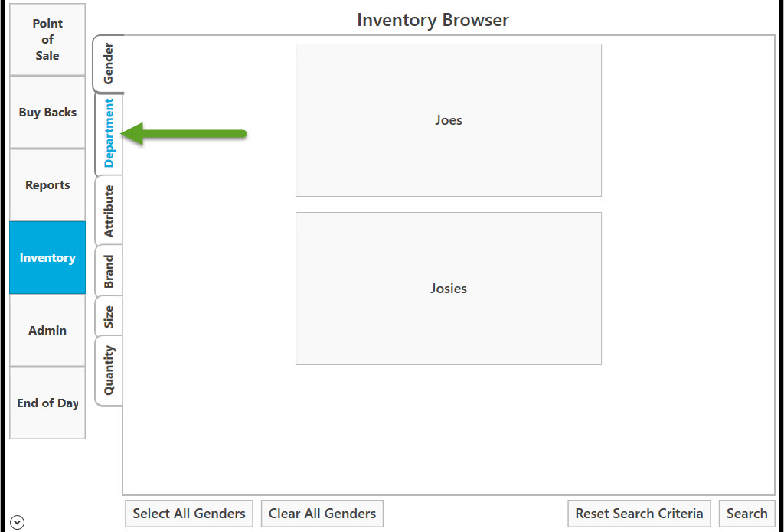Viewport: 784px width, 532px height.
Task: Click the Search button
Action: [746, 514]
